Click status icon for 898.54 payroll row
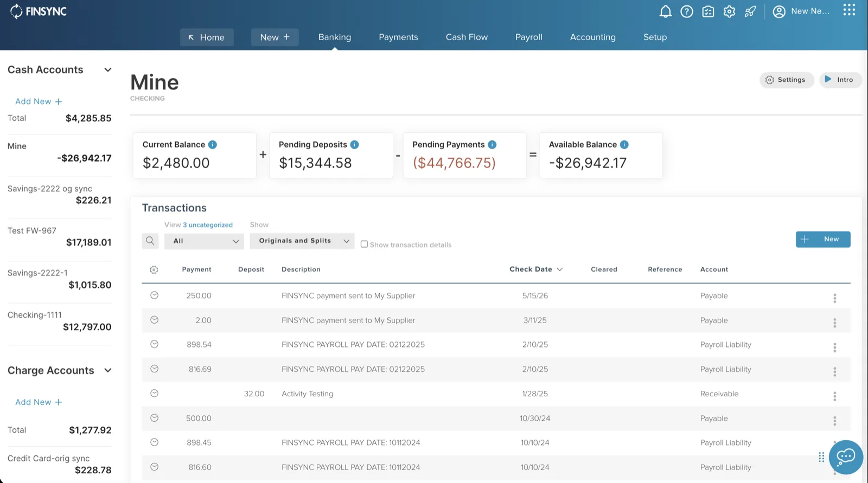Image resolution: width=868 pixels, height=483 pixels. pyautogui.click(x=155, y=344)
